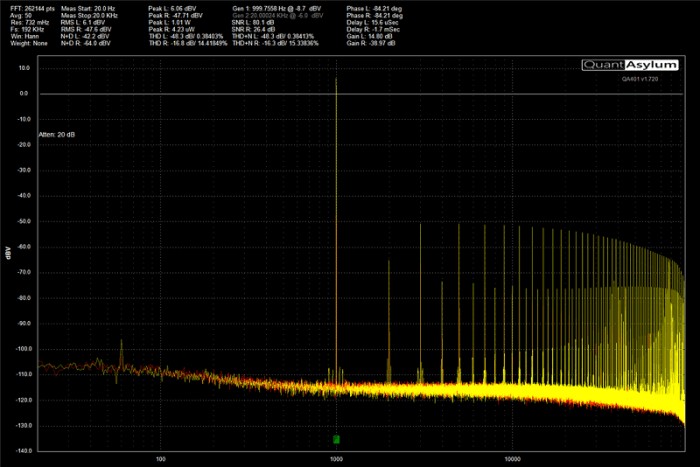Click the 'THD+N R: -16.3 dB' readout
Screen dimensions: 700x467
pos(275,43)
